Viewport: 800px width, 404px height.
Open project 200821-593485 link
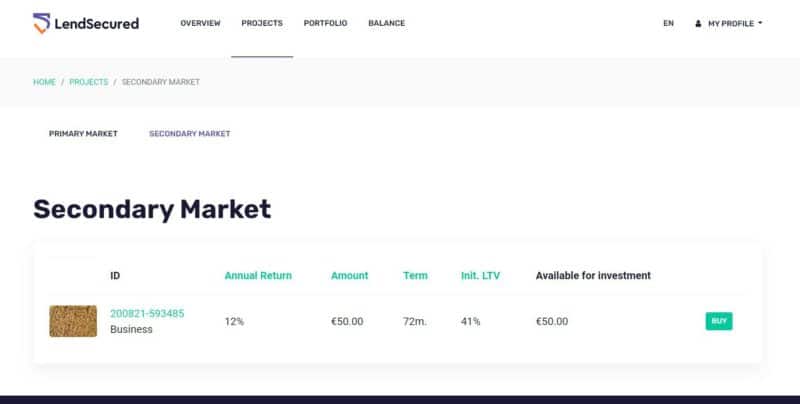pos(147,314)
